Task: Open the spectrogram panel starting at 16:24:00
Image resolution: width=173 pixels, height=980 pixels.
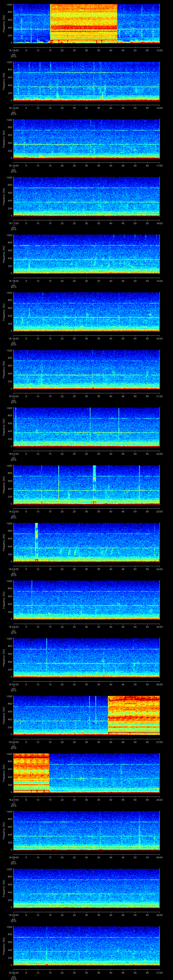Action: pyautogui.click(x=87, y=600)
